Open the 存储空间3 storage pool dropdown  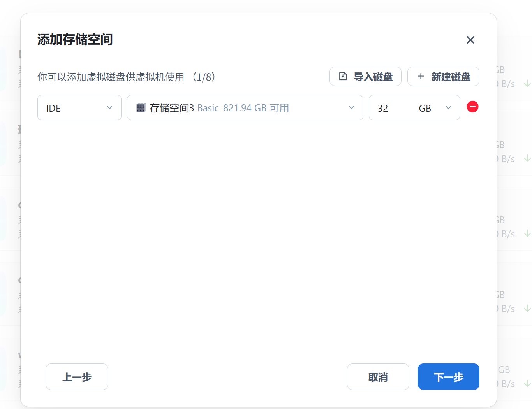tap(245, 108)
